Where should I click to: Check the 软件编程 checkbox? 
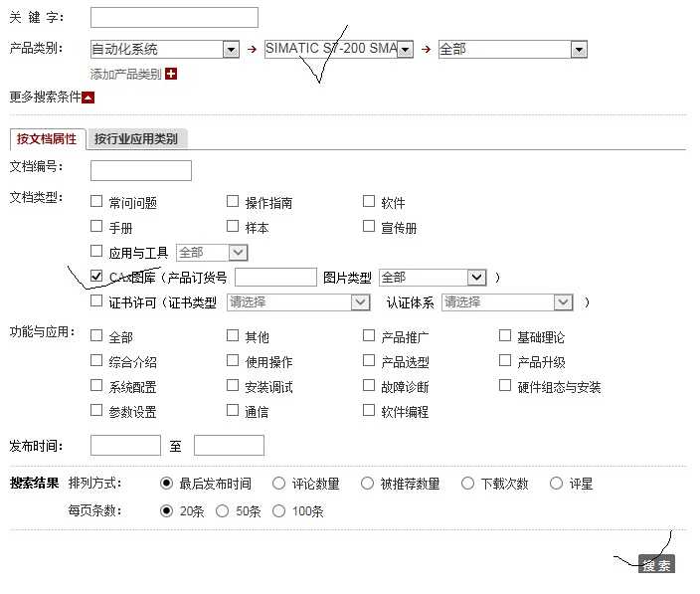[369, 410]
